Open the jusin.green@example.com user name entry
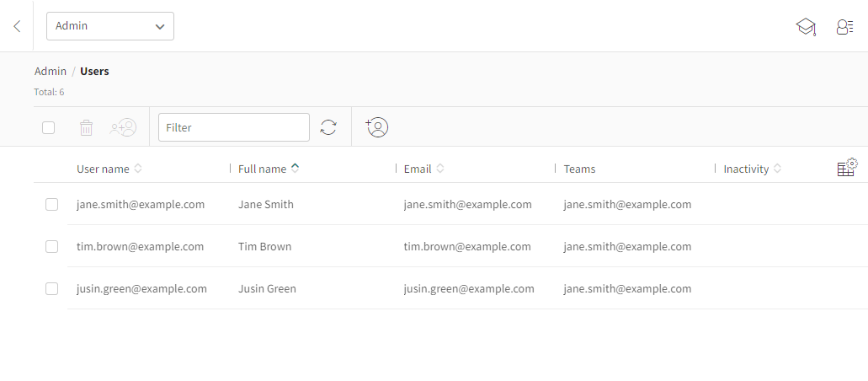Image resolution: width=868 pixels, height=381 pixels. click(x=141, y=288)
